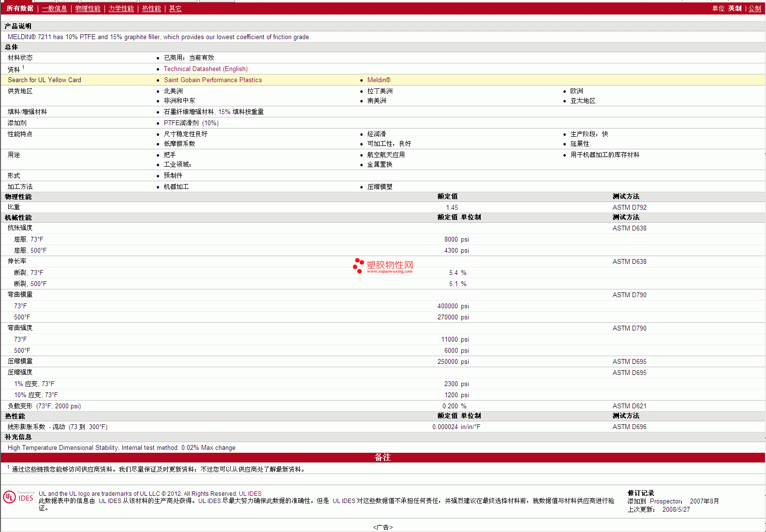Click the 2300 psi compressive strength value
The height and width of the screenshot is (532, 766).
coord(457,384)
